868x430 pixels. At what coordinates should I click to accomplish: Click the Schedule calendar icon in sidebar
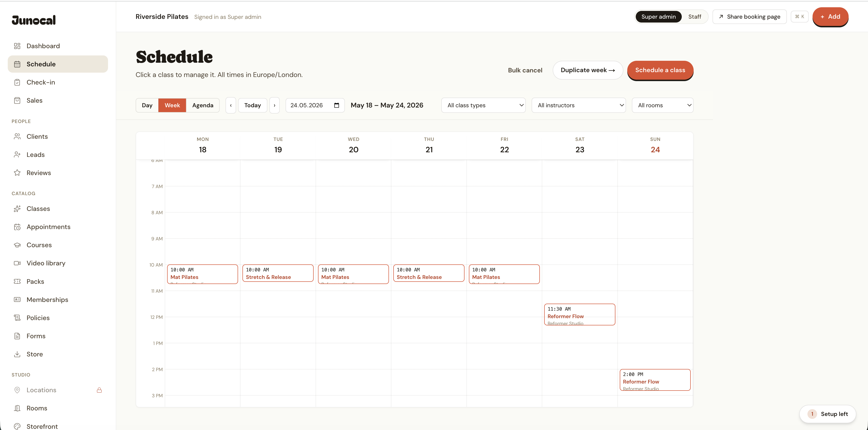[x=17, y=64]
